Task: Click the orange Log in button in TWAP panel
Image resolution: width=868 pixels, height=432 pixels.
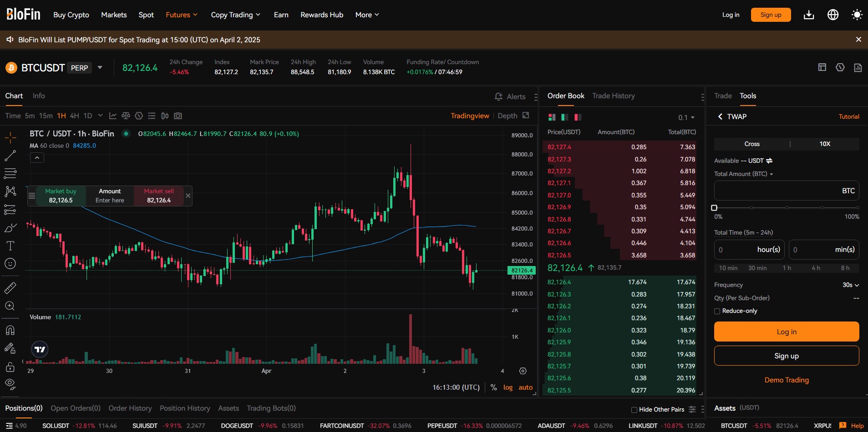Action: pos(787,332)
